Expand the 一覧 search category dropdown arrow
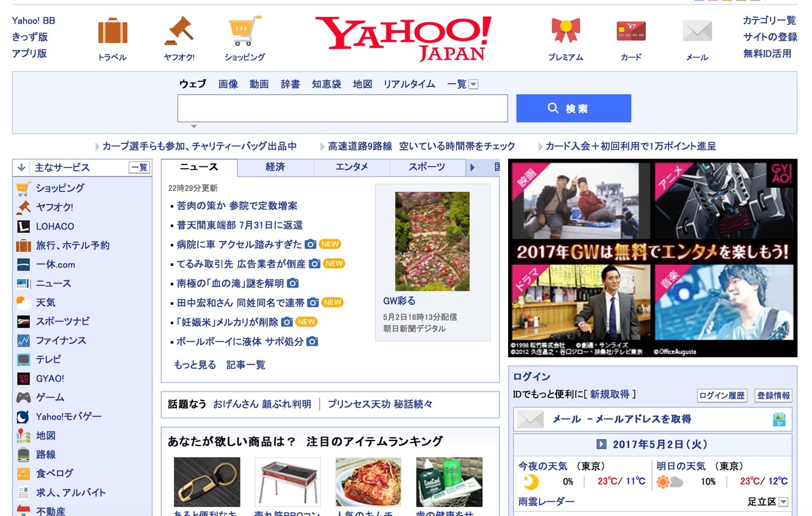812x516 pixels. coord(473,84)
